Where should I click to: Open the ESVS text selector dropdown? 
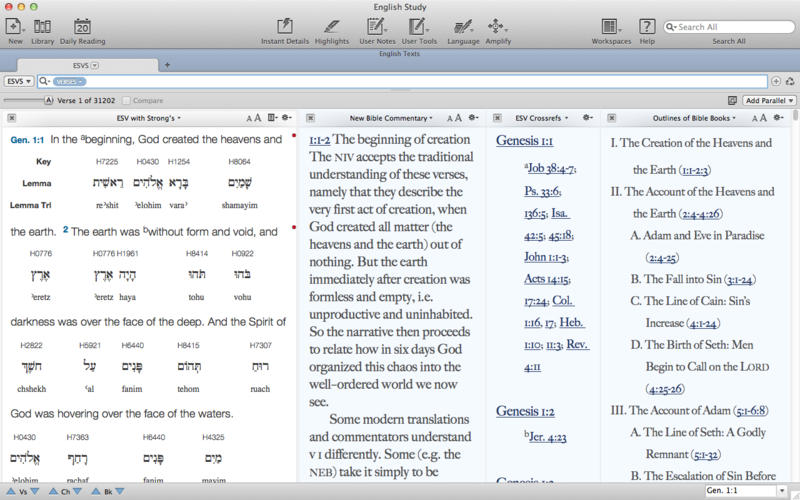[x=17, y=81]
